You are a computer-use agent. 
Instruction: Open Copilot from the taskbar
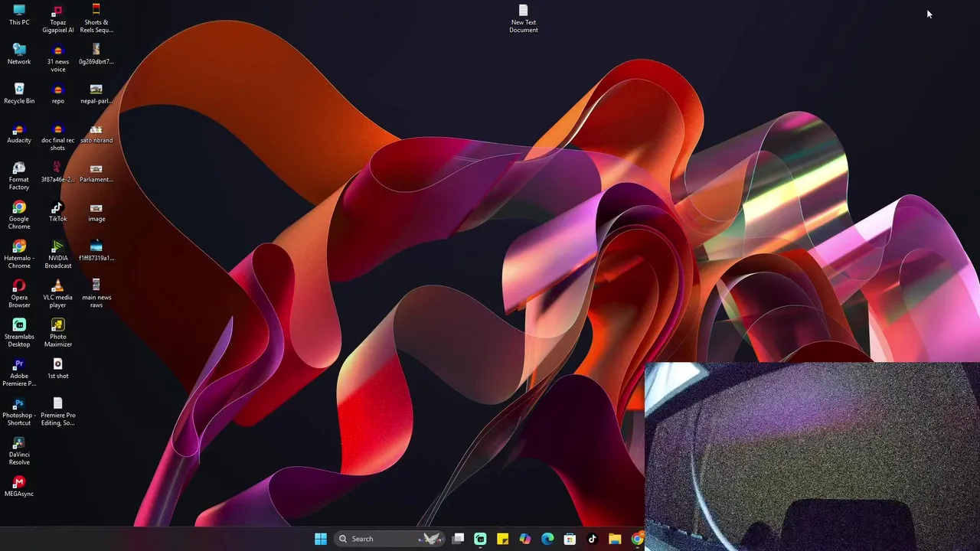(x=524, y=539)
